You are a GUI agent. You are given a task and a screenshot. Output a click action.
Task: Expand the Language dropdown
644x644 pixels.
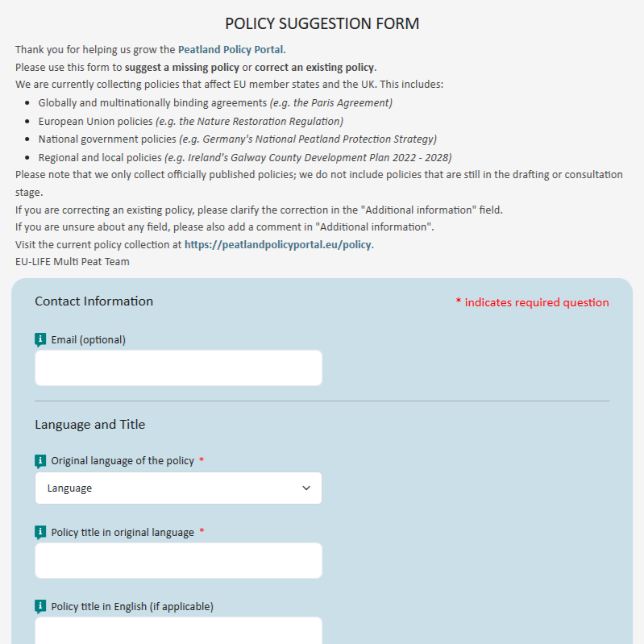pyautogui.click(x=178, y=488)
